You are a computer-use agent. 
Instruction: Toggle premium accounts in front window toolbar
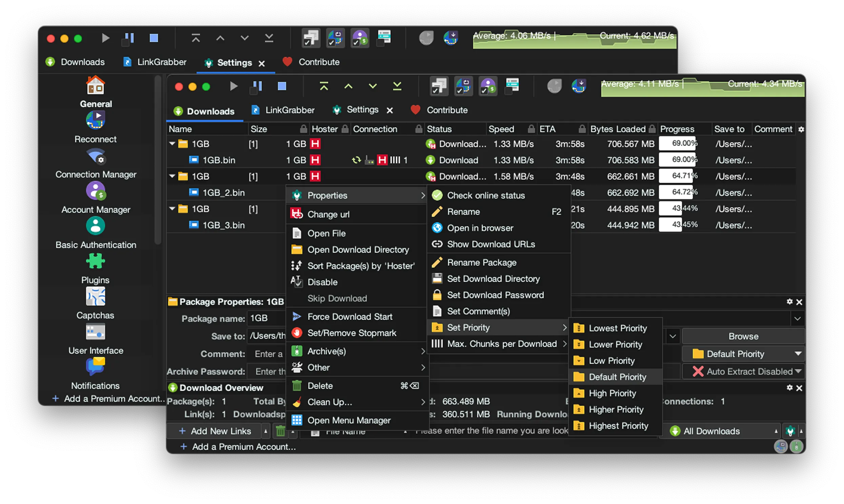[488, 86]
